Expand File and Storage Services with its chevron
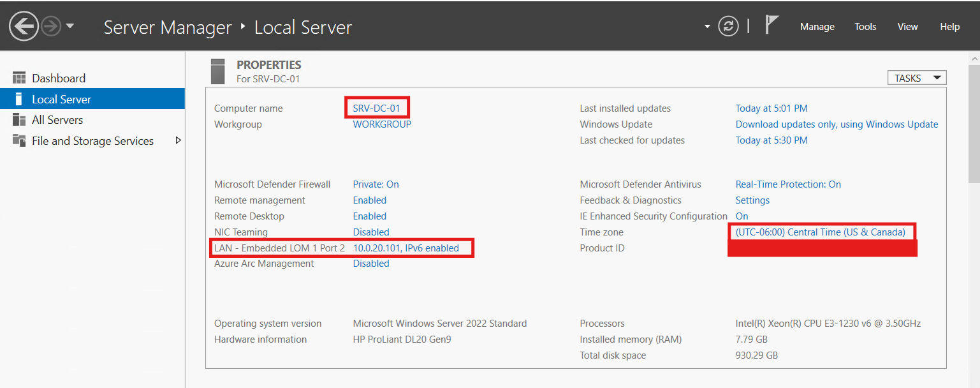 tap(179, 140)
